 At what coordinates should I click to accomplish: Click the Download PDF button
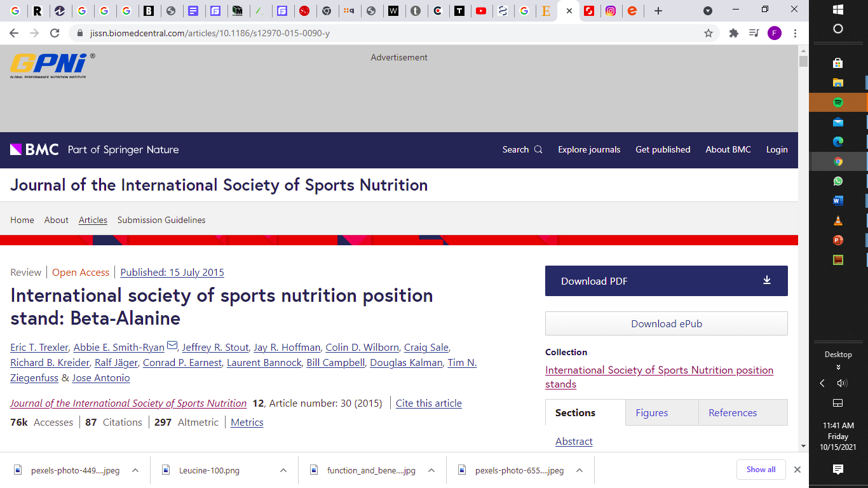pyautogui.click(x=666, y=281)
